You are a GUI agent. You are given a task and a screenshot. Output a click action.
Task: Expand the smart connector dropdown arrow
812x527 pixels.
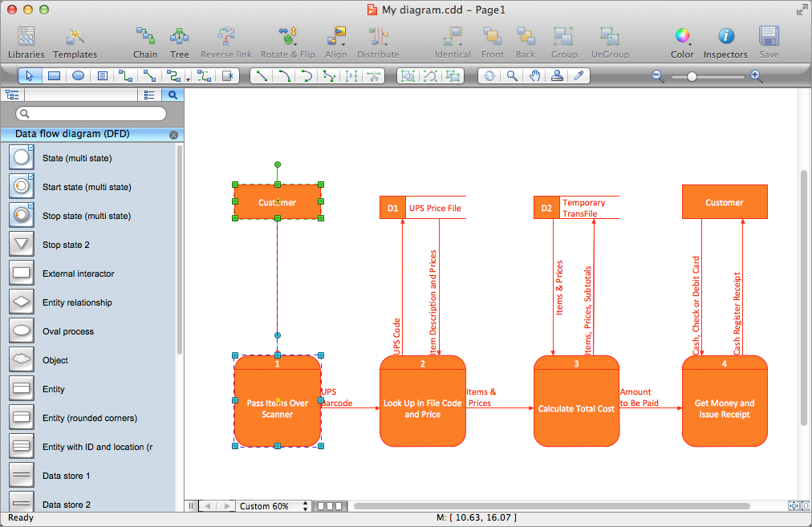point(188,79)
